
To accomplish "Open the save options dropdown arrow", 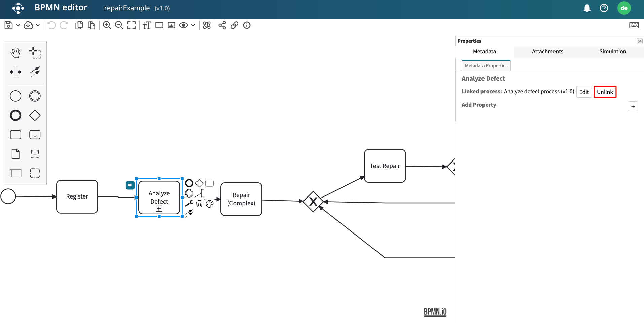I will [x=18, y=25].
